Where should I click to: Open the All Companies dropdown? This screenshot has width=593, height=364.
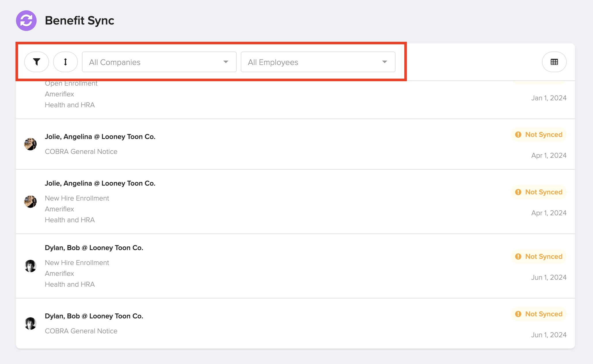point(159,62)
